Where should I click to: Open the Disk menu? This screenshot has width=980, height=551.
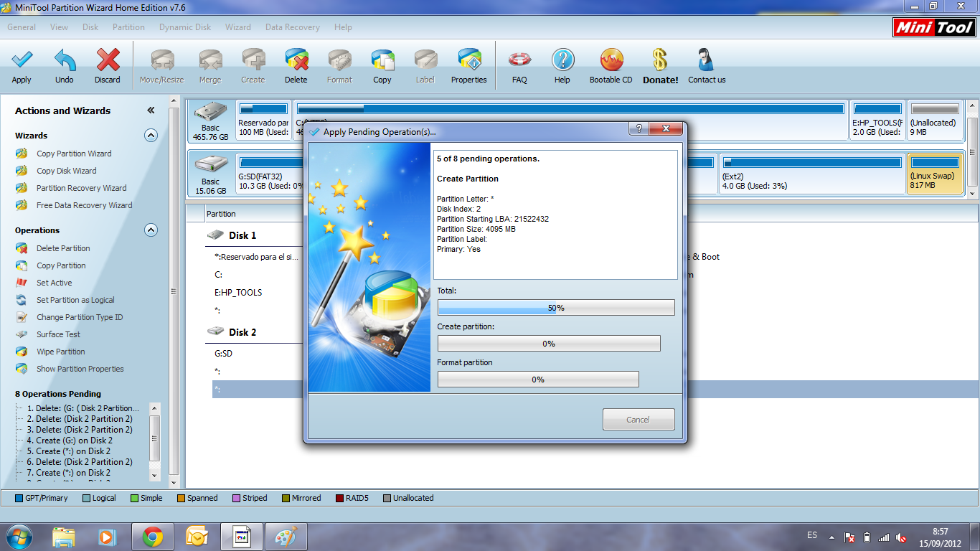tap(90, 27)
